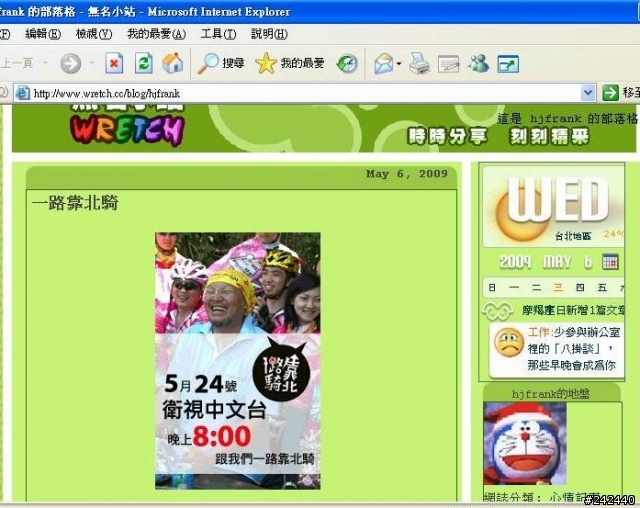Select 一 Monday in calendar row
The width and height of the screenshot is (640, 508).
pos(514,288)
